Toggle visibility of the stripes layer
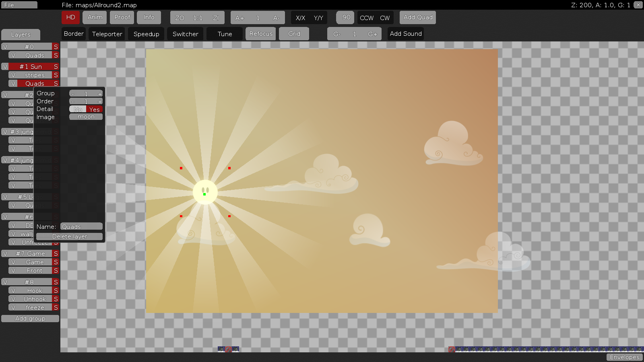Image resolution: width=644 pixels, height=362 pixels. [x=13, y=75]
